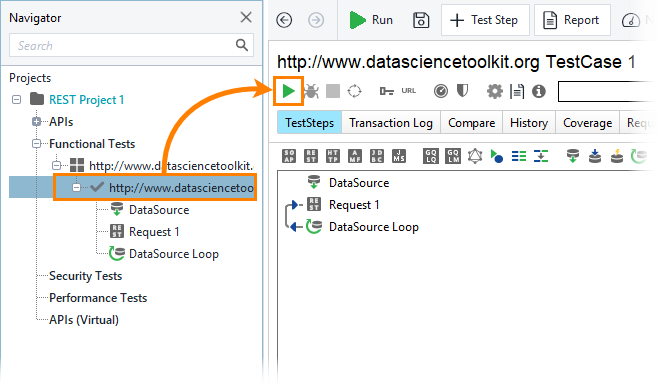This screenshot has height=387, width=658.
Task: Click the magnifier icon in Navigator search
Action: coord(242,45)
